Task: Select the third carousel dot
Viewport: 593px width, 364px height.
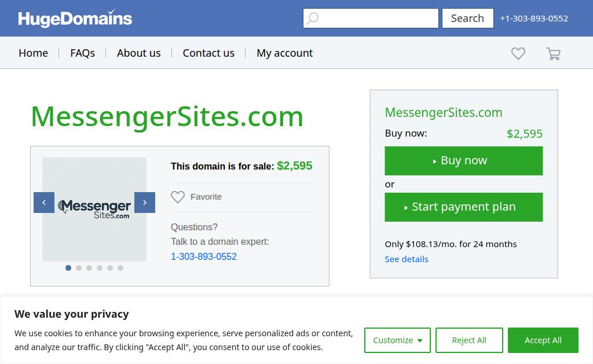Action: (89, 268)
